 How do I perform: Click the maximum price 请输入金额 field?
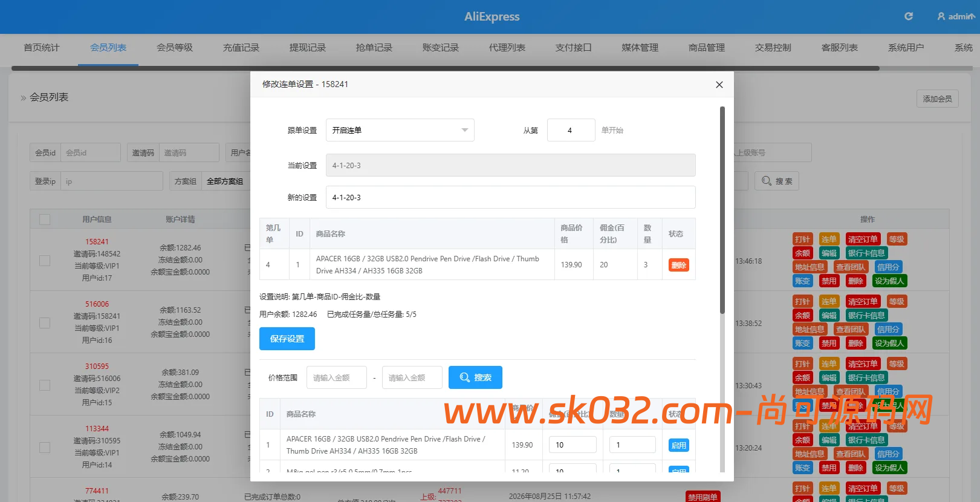(x=412, y=377)
